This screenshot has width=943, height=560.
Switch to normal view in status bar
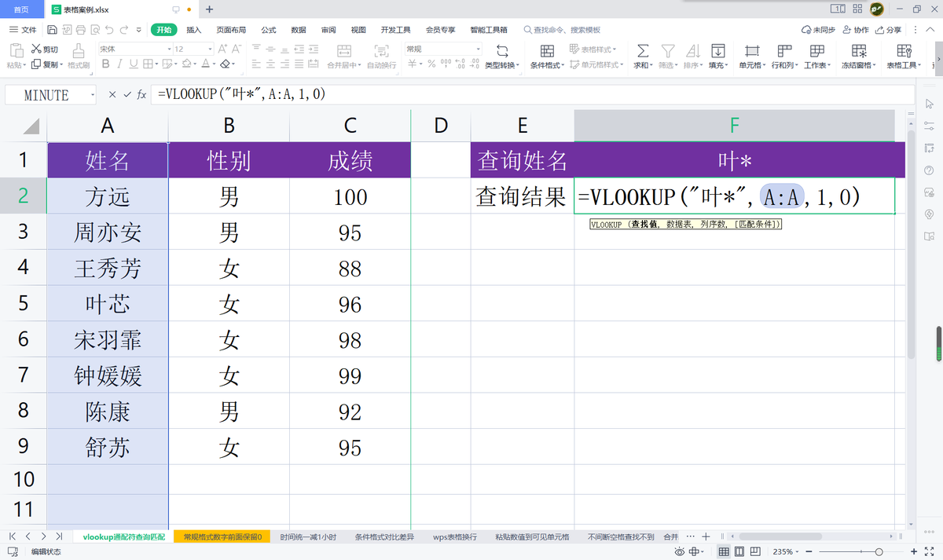(x=724, y=551)
